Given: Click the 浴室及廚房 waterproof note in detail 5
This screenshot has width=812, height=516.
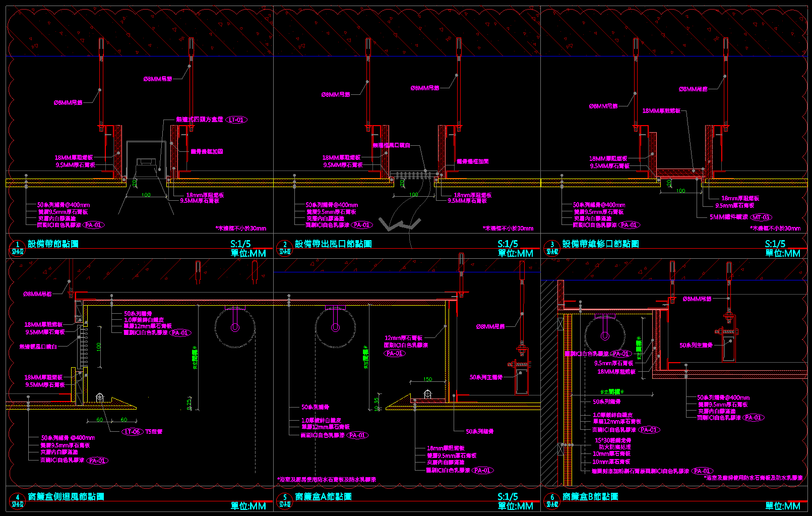Looking at the screenshot, I should (327, 480).
